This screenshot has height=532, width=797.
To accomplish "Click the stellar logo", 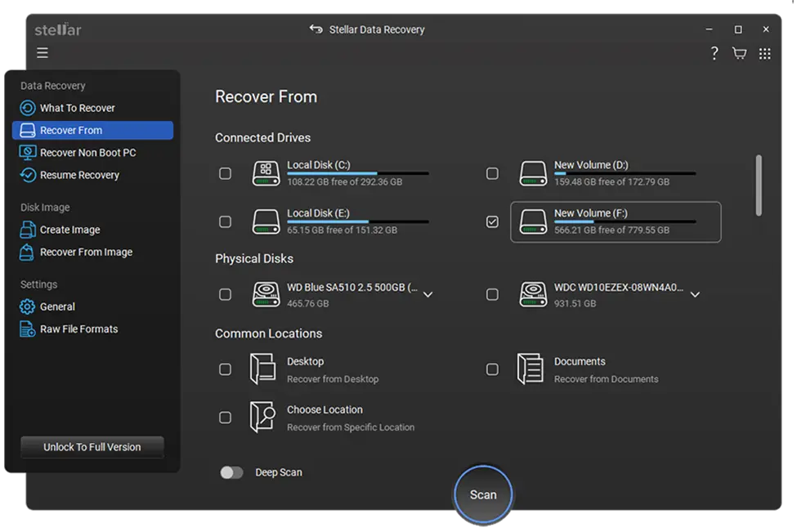I will coord(58,29).
